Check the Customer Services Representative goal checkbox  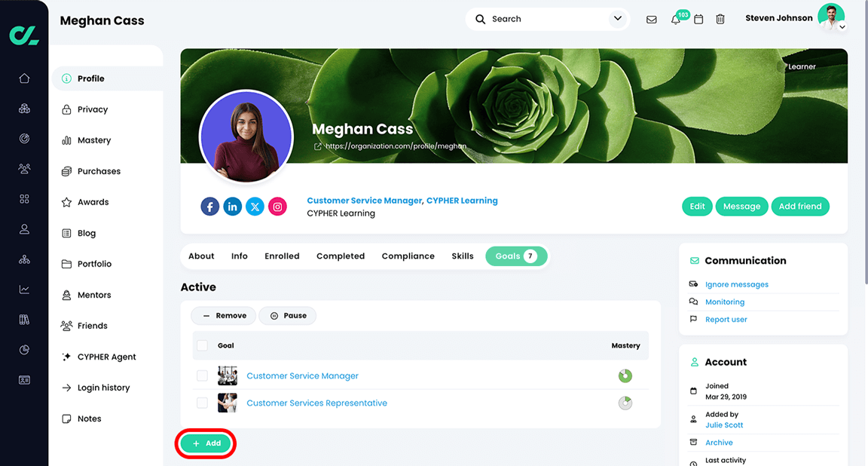pos(202,403)
